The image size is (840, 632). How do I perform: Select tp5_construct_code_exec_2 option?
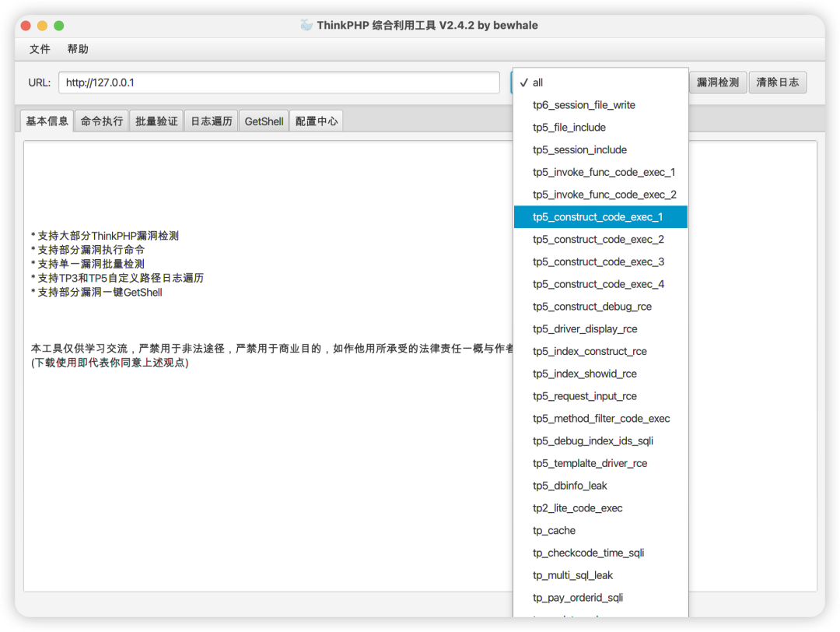pyautogui.click(x=600, y=240)
